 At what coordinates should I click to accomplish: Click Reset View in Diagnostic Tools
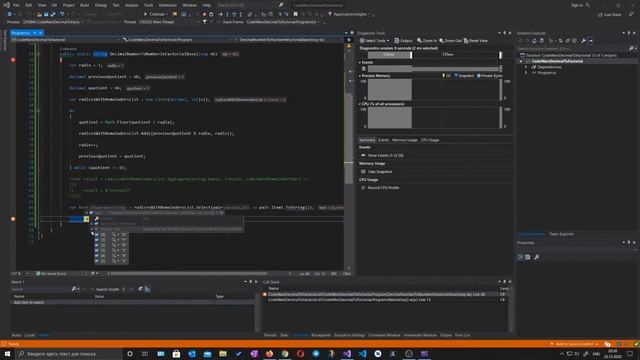[476, 41]
